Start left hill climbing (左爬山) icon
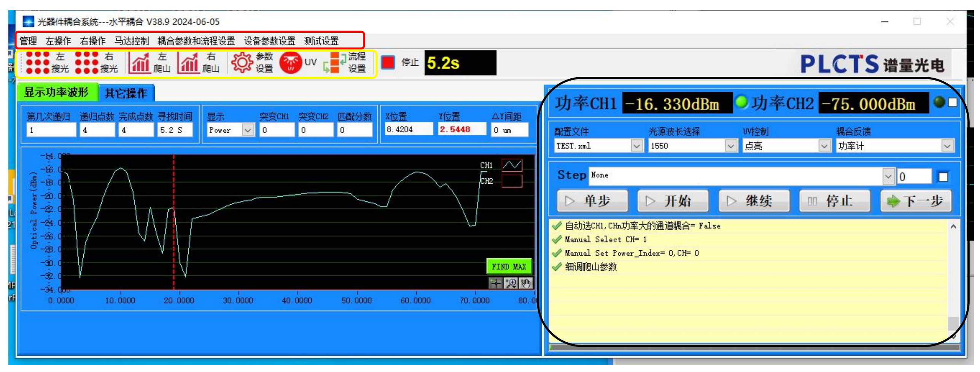 (x=140, y=63)
